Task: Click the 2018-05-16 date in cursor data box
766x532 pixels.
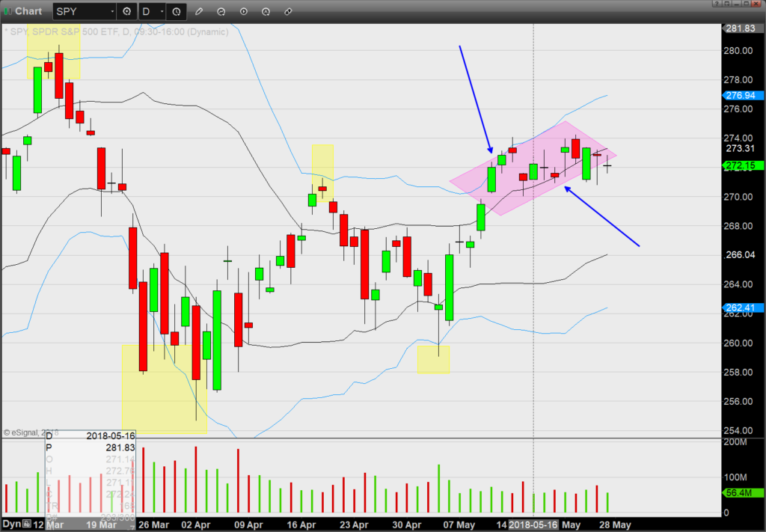Action: 111,435
